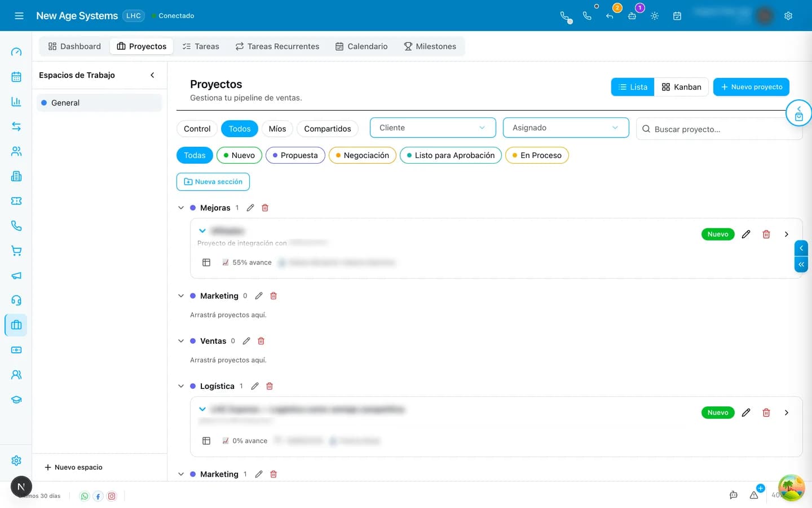Viewport: 812px width, 508px height.
Task: Click the Nuevo proyecto button
Action: 751,87
